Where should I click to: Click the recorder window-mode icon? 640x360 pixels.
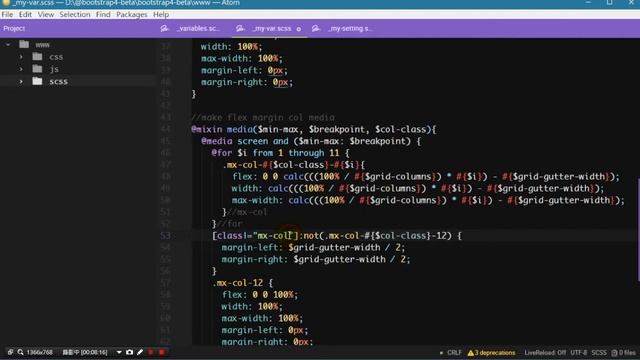[x=10, y=352]
